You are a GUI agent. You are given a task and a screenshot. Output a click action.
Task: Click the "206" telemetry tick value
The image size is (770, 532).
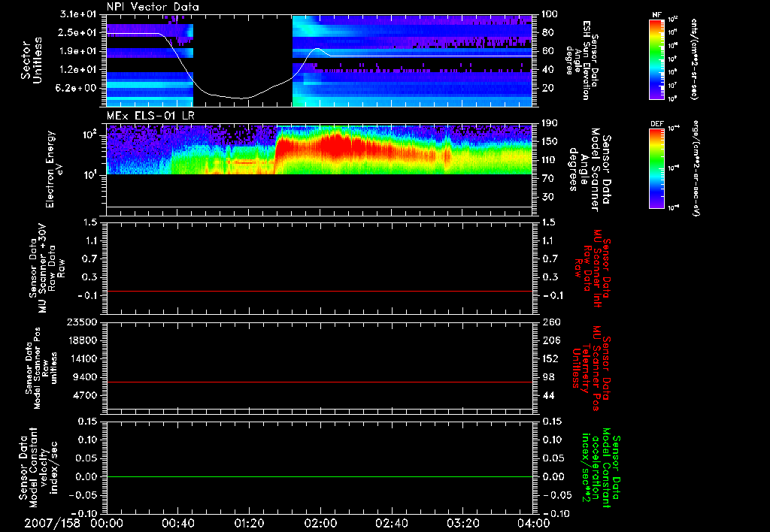pos(550,340)
